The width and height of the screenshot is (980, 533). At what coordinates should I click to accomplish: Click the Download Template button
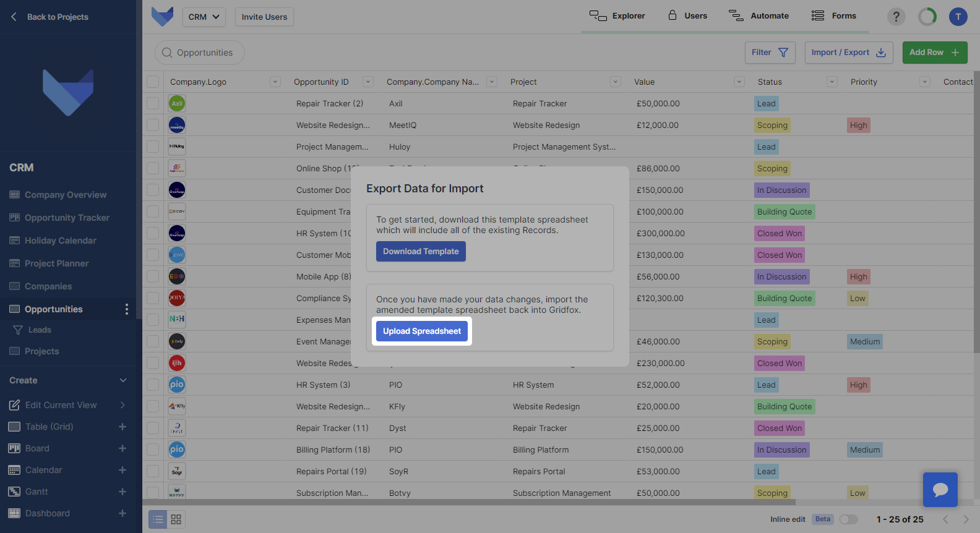421,252
